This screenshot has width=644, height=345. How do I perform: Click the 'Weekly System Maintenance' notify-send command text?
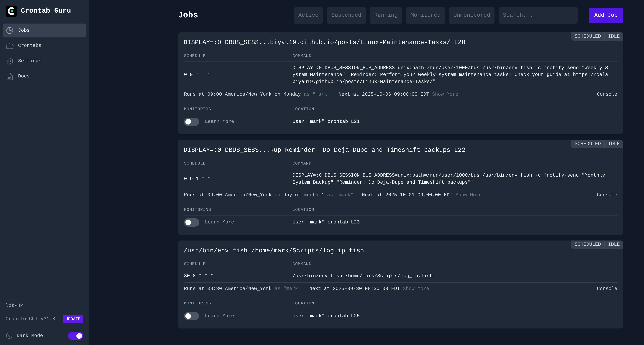pyautogui.click(x=450, y=74)
